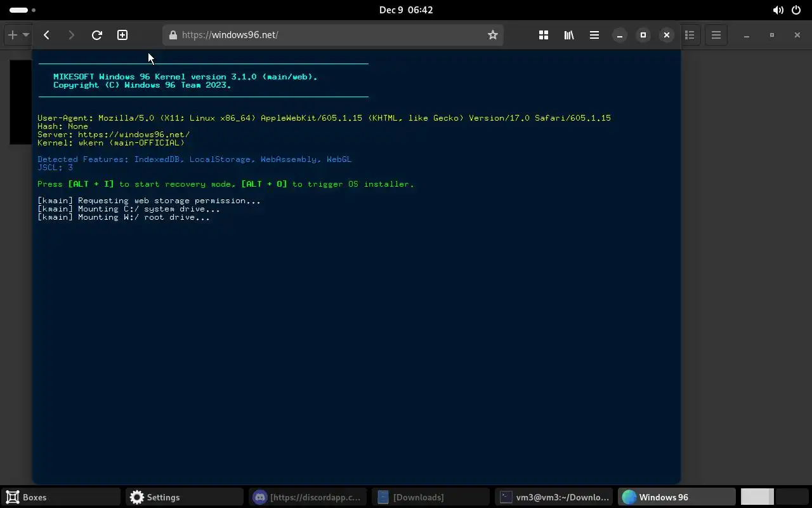Open the power menu icon
This screenshot has width=812, height=508.
796,10
